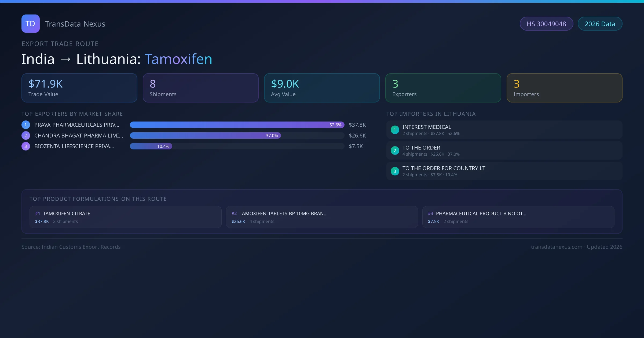Select the $9.0K Avg Value card
The height and width of the screenshot is (338, 644).
point(322,88)
